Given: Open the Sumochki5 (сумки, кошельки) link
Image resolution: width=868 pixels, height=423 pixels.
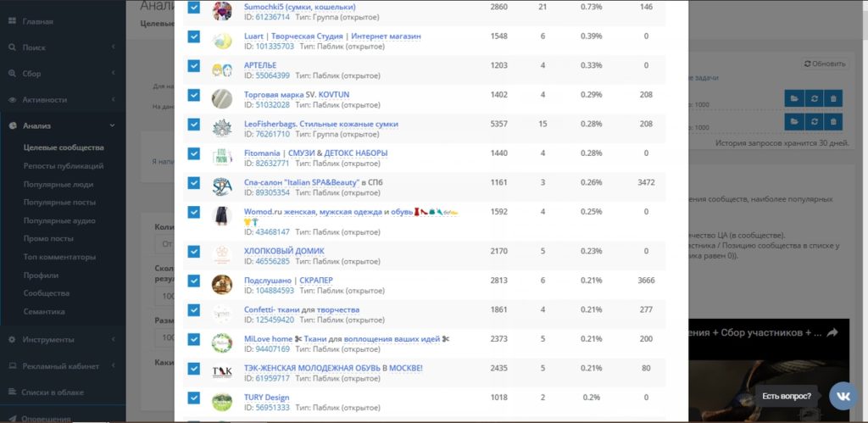Looking at the screenshot, I should 299,7.
